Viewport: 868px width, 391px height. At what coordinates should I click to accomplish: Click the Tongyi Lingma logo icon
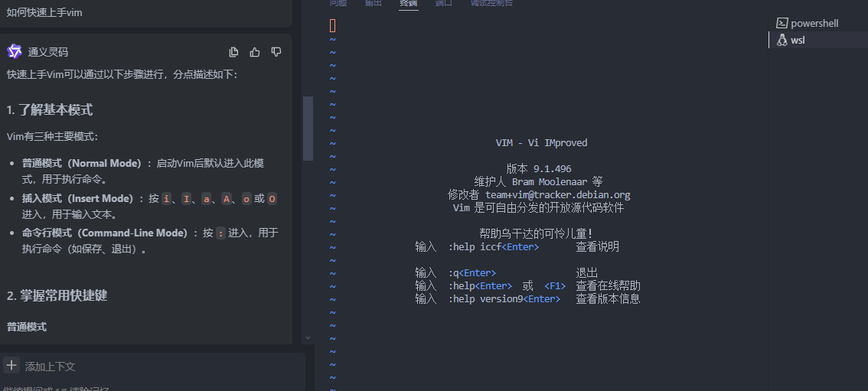click(x=15, y=51)
